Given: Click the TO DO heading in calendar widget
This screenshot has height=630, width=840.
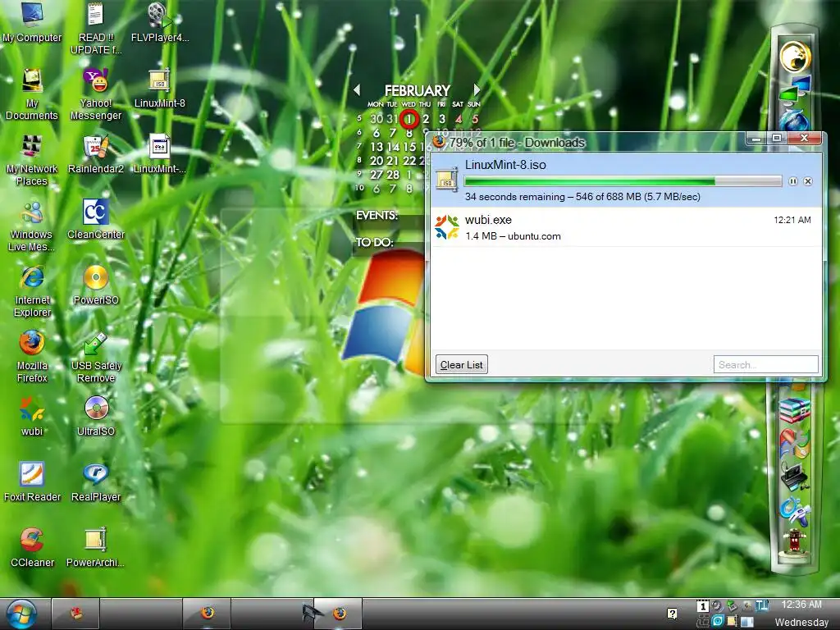Looking at the screenshot, I should (374, 242).
